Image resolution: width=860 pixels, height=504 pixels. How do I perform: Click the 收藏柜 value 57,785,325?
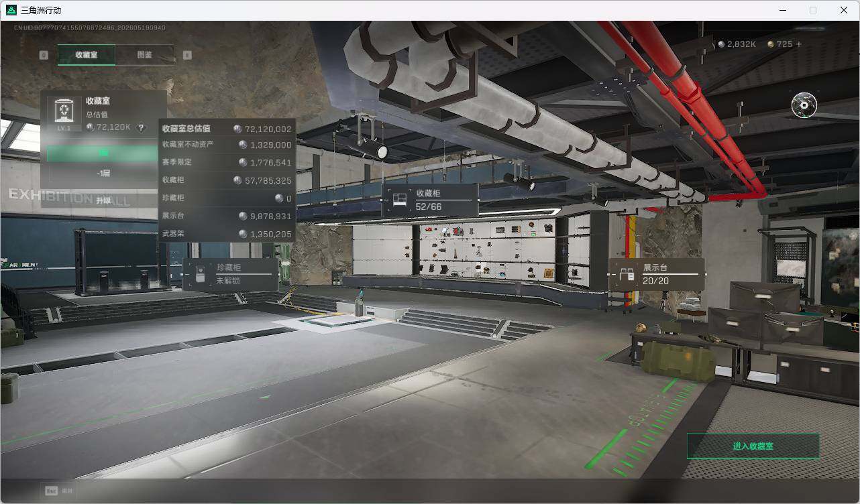coord(268,180)
